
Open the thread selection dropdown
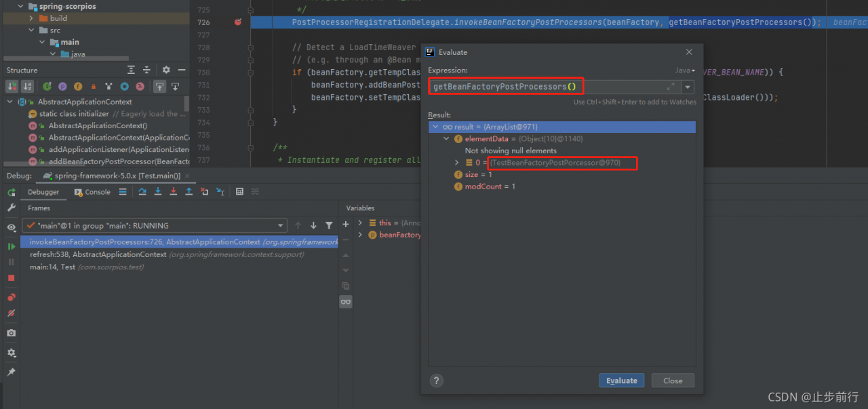[155, 225]
